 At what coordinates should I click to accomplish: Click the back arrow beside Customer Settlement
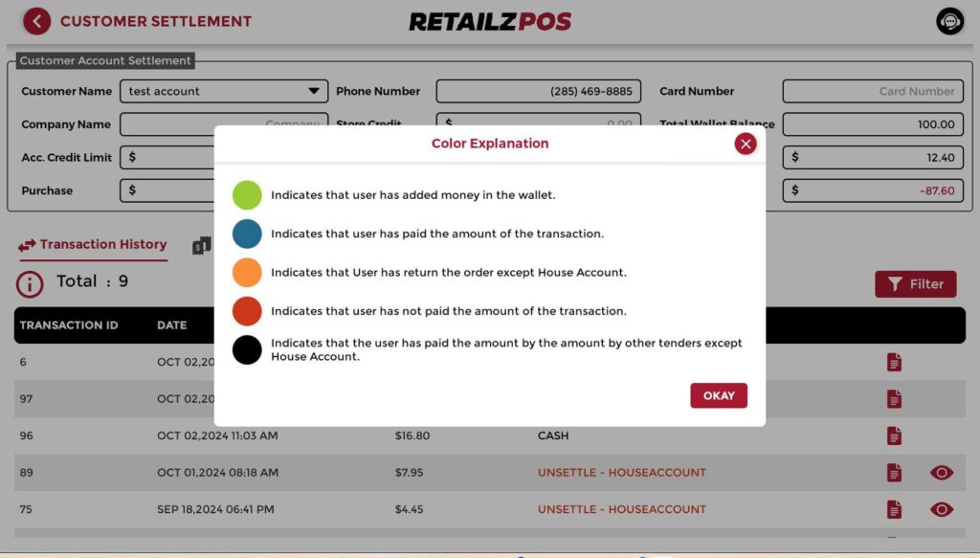36,21
